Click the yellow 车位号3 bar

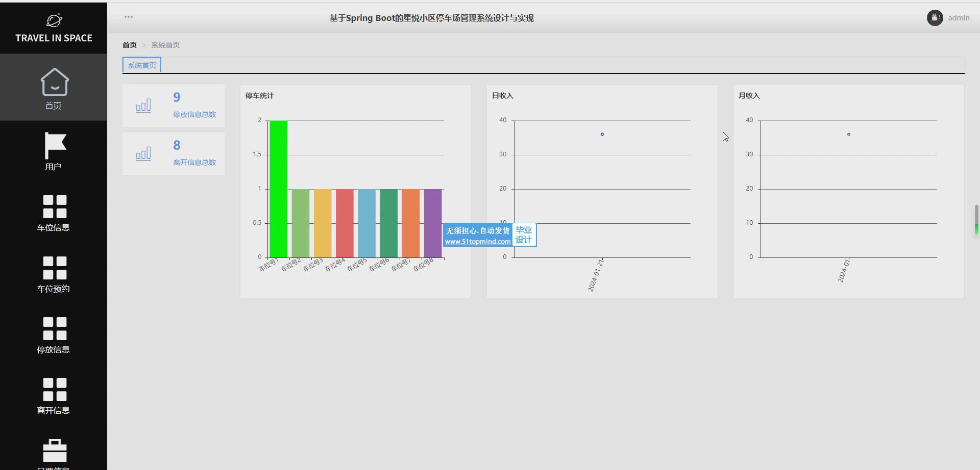point(323,223)
